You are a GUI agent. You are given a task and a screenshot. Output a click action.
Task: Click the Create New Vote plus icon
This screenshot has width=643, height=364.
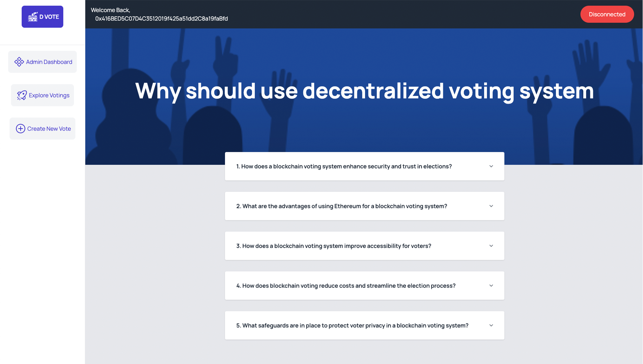point(21,129)
